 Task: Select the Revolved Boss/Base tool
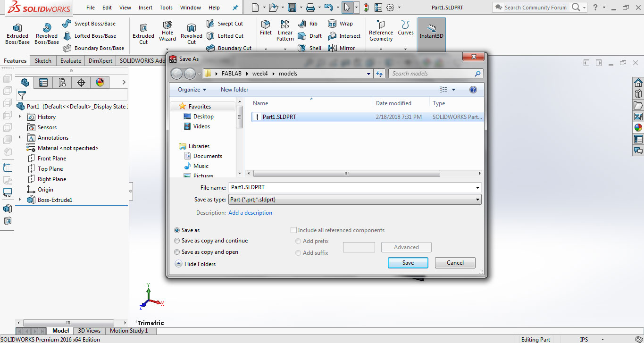46,33
